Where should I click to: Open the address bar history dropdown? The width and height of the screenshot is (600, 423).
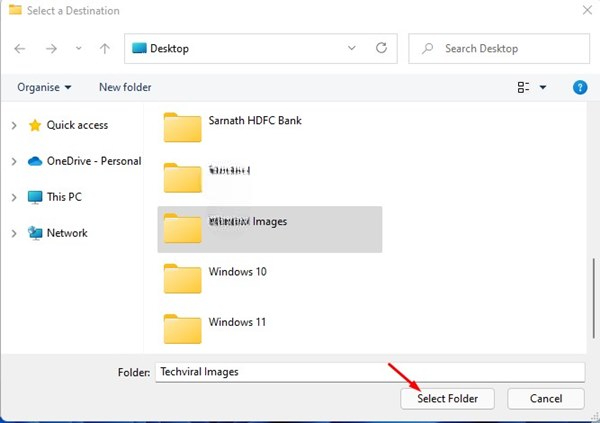[x=352, y=48]
